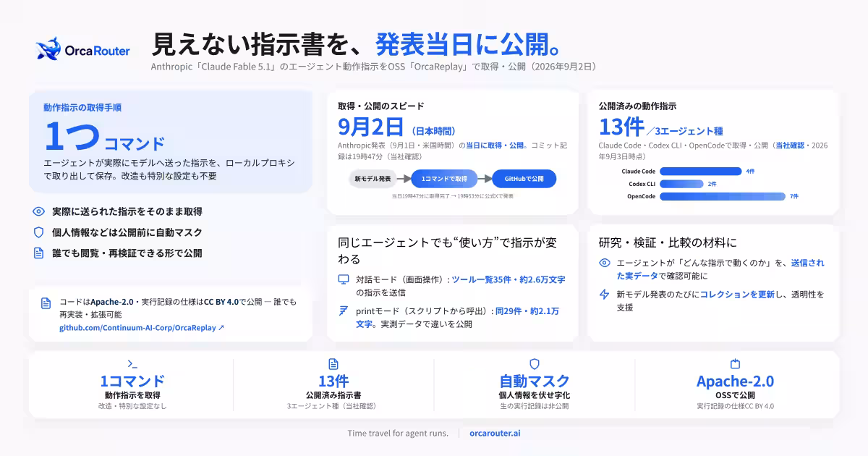Click the 同29件・約2.1万文字 highlighted text
This screenshot has width=868, height=456.
(x=457, y=317)
